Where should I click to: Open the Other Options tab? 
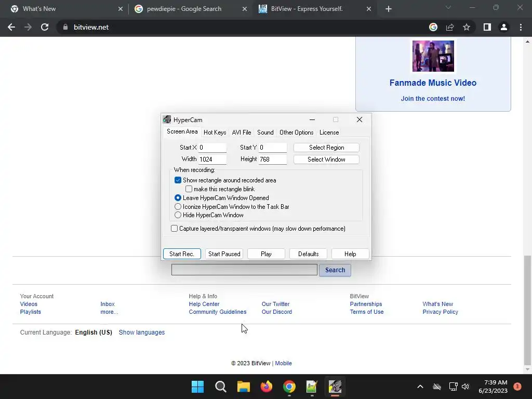tap(297, 132)
